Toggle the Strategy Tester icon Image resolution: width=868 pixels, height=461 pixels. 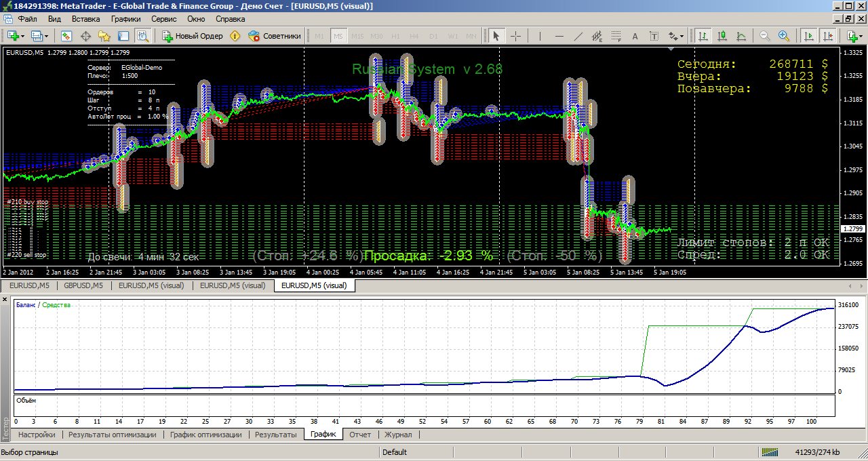pos(142,36)
